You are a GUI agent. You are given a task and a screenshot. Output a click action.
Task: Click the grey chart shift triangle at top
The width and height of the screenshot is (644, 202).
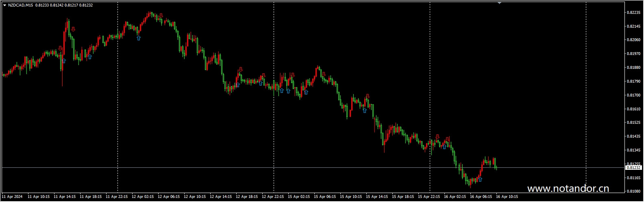[499, 3]
